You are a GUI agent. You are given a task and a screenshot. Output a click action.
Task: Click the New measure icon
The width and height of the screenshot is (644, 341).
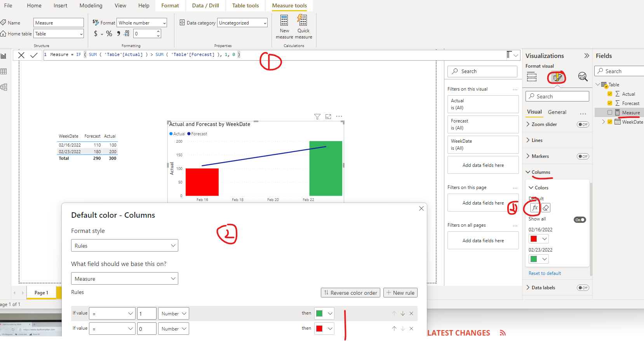coord(284,20)
